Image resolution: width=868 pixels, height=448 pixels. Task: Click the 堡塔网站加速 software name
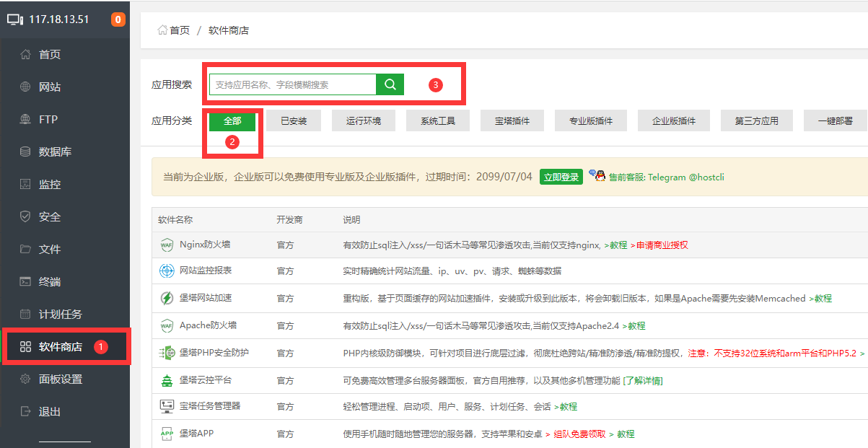coord(206,298)
